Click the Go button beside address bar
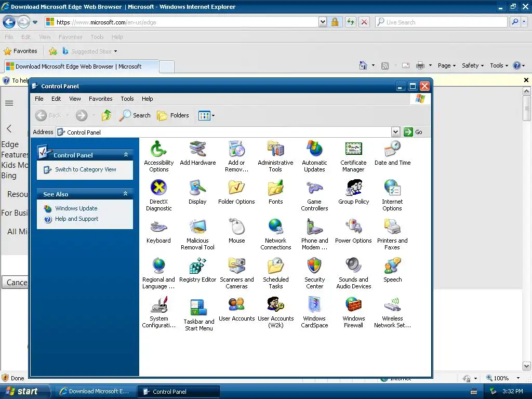This screenshot has height=399, width=532. pyautogui.click(x=413, y=132)
